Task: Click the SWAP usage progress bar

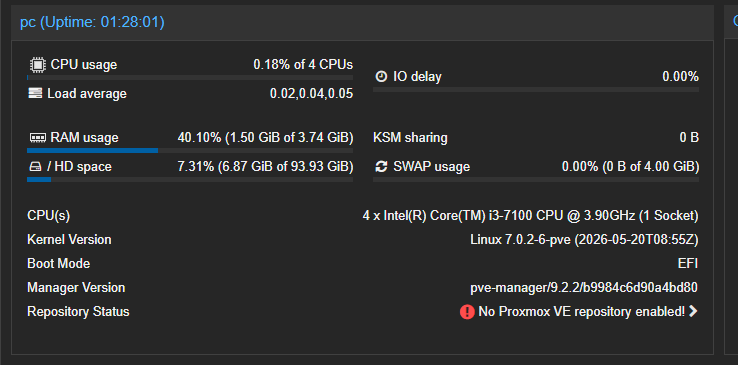Action: pyautogui.click(x=536, y=179)
